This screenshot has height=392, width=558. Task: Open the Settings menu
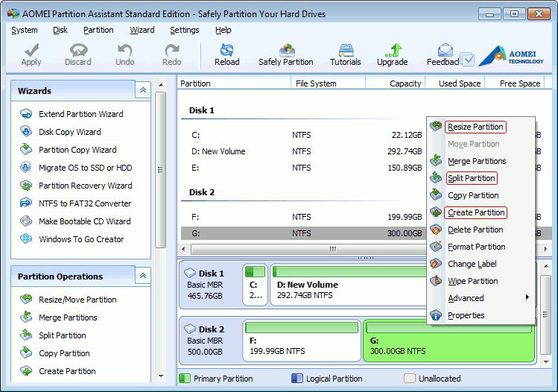pyautogui.click(x=185, y=30)
